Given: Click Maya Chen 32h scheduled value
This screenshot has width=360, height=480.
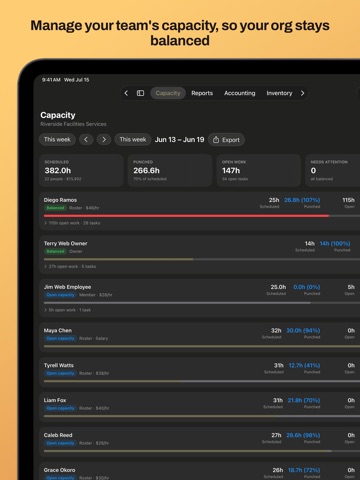Looking at the screenshot, I should (276, 330).
